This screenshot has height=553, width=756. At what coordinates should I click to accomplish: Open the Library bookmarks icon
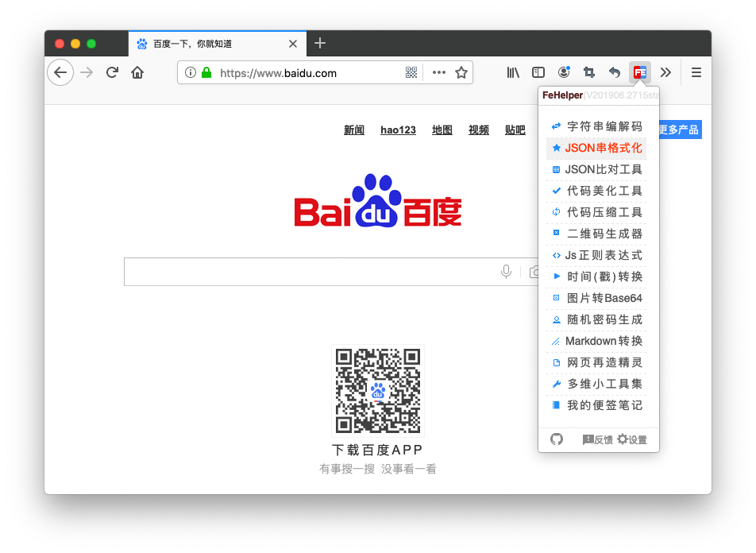tap(513, 73)
